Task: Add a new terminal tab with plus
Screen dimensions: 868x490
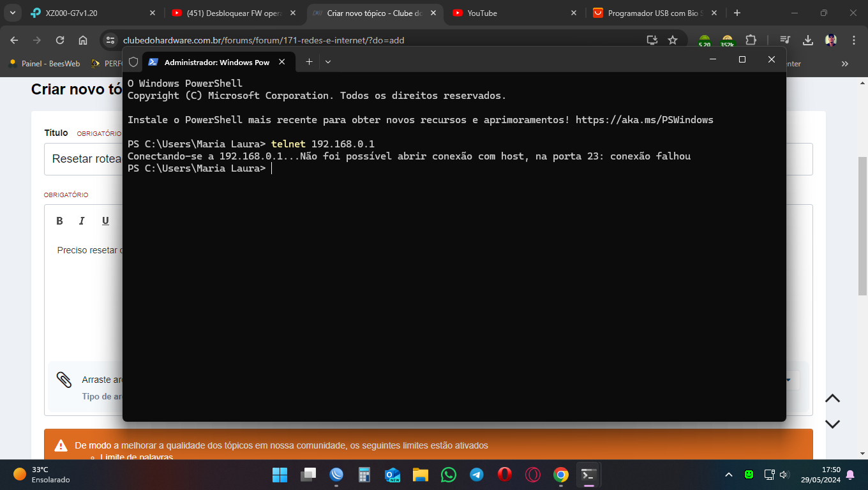Action: [309, 62]
